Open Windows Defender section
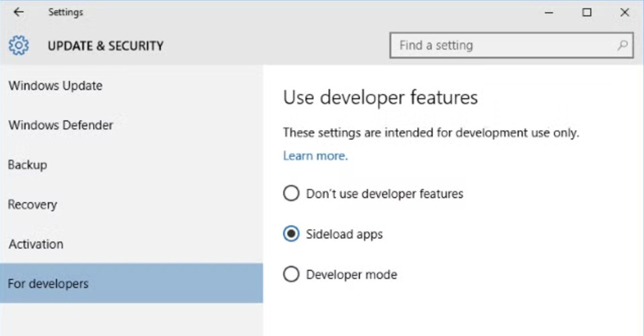644x336 pixels. (131, 125)
